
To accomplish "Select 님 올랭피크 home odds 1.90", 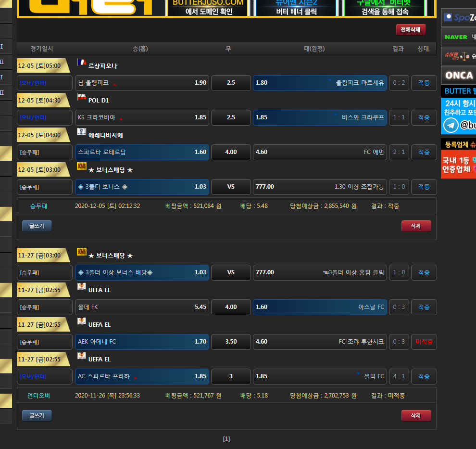I will (142, 83).
